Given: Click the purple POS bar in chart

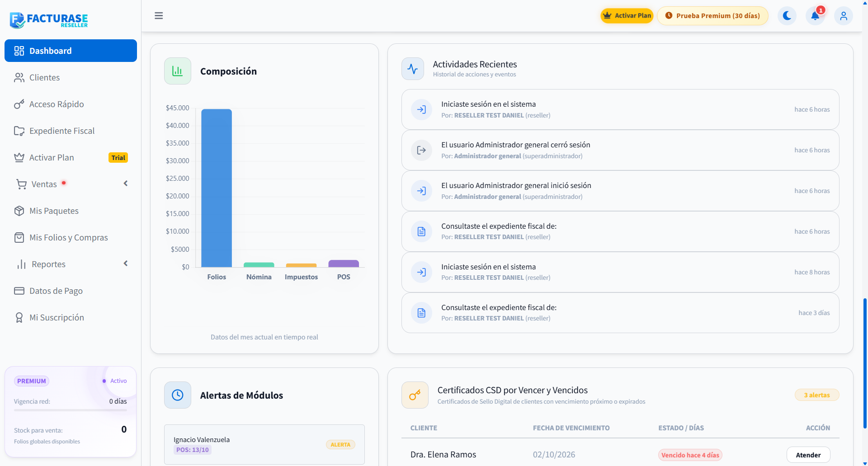Looking at the screenshot, I should [344, 264].
